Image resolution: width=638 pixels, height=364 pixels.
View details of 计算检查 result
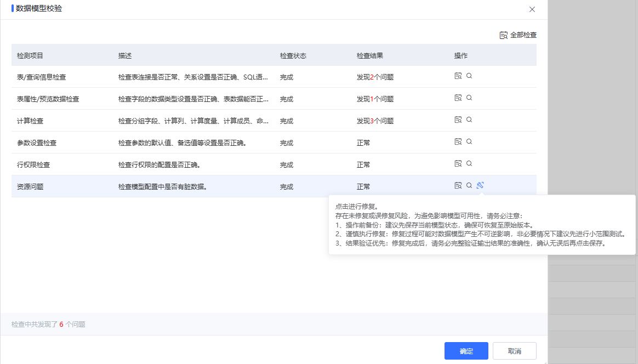pos(469,120)
